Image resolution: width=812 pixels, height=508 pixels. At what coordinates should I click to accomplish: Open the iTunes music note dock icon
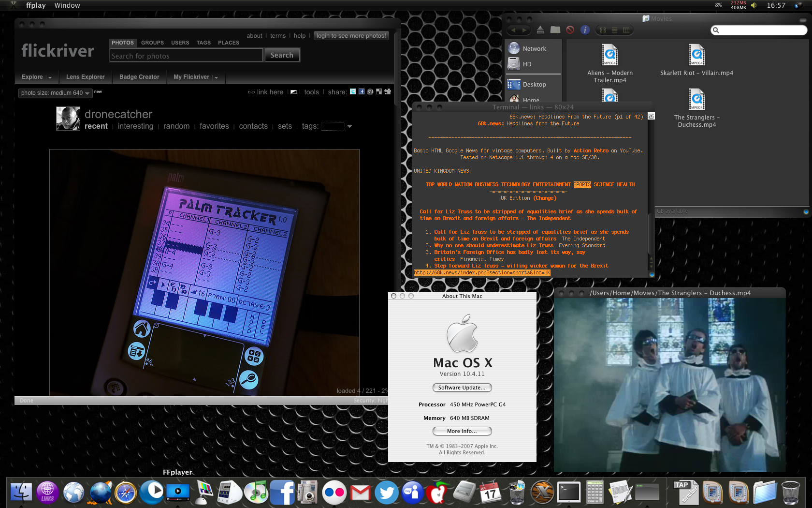(x=256, y=493)
